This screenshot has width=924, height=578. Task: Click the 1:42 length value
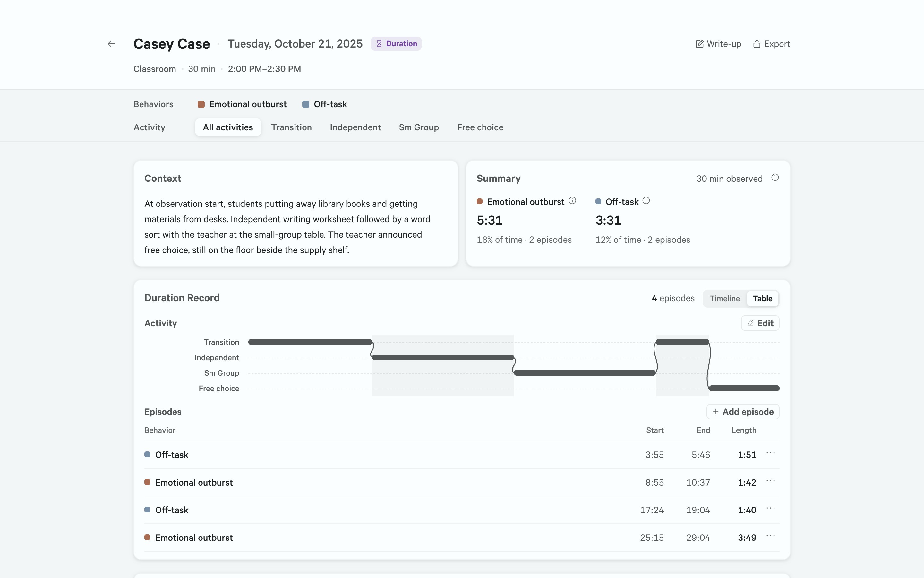click(x=747, y=482)
